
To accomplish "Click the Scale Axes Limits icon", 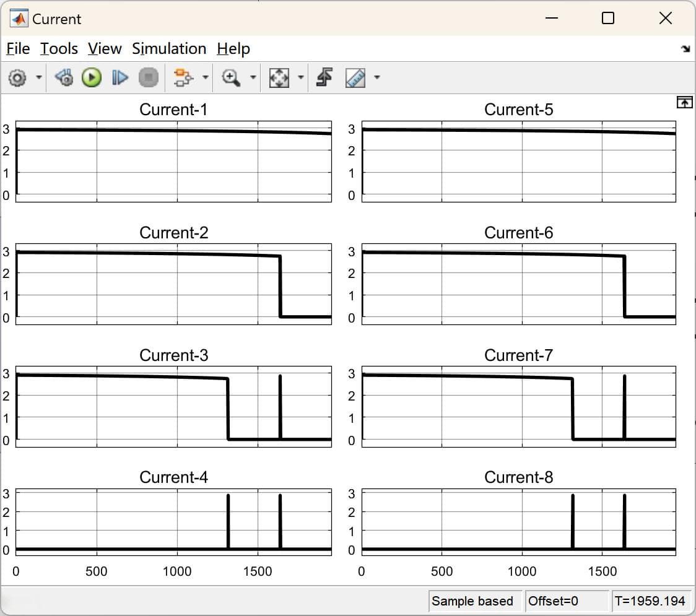I will [x=279, y=77].
